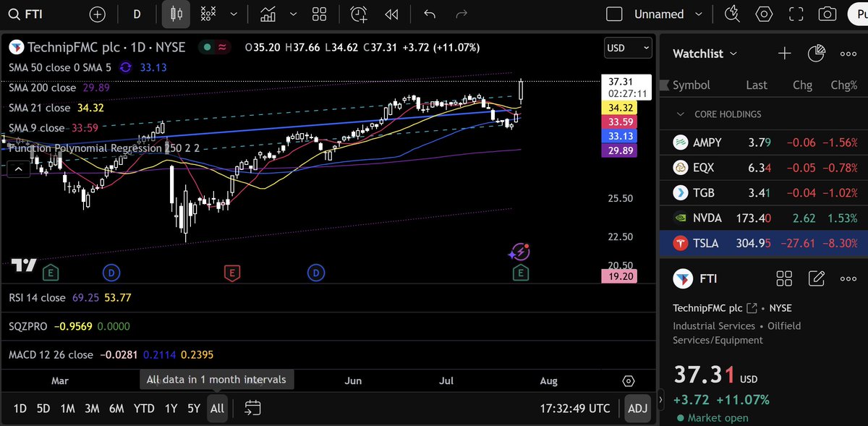
Task: Select the EQX watchlist row
Action: coord(764,168)
